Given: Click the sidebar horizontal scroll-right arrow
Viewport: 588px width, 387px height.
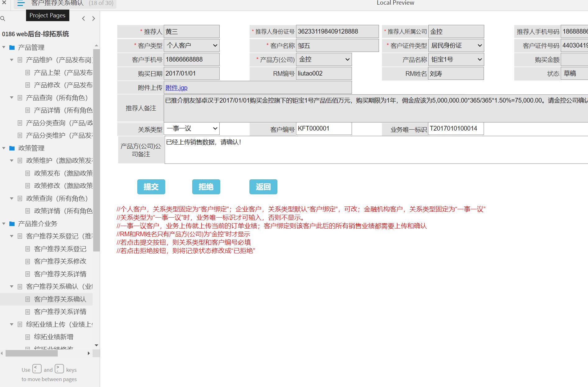Looking at the screenshot, I should 89,353.
